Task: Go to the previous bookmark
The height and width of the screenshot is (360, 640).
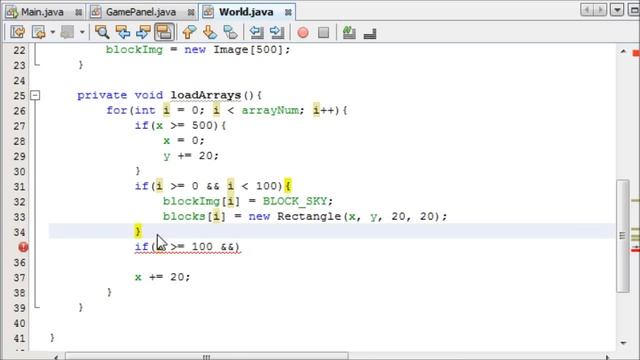Action: [x=189, y=32]
